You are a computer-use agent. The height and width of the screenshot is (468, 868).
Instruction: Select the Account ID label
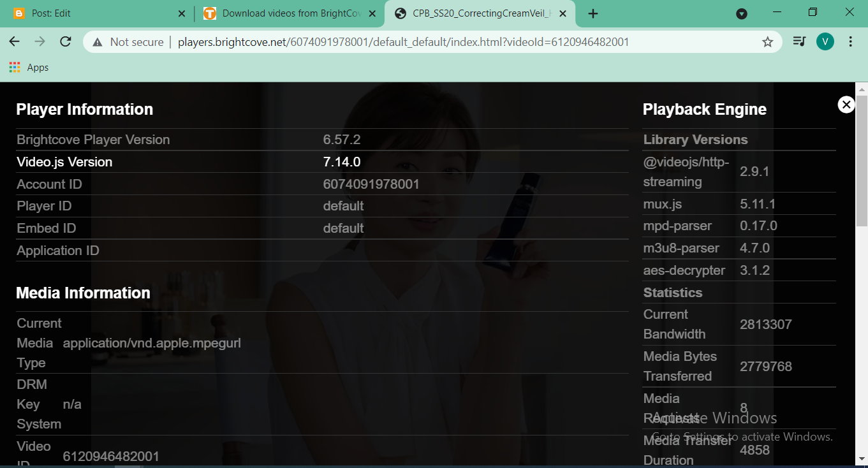coord(49,184)
